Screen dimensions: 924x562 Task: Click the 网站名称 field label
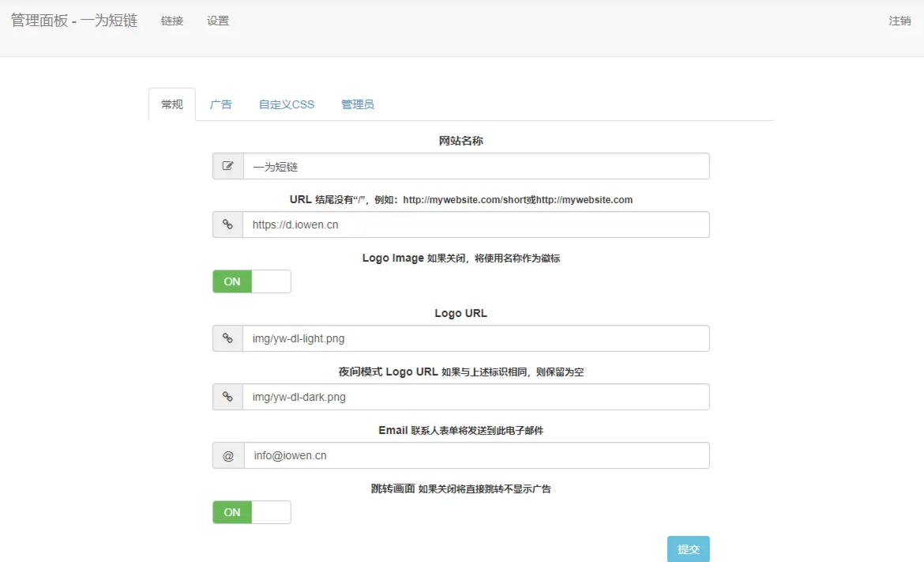pyautogui.click(x=461, y=141)
